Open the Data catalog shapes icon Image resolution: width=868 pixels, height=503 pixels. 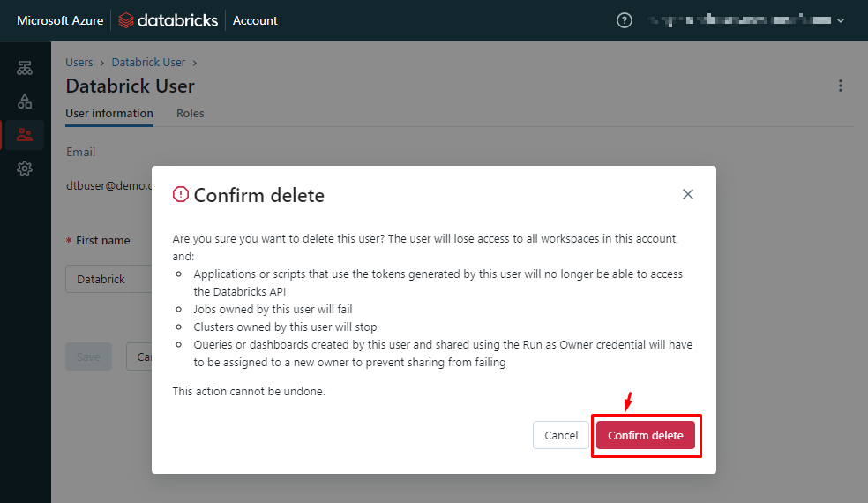coord(25,101)
